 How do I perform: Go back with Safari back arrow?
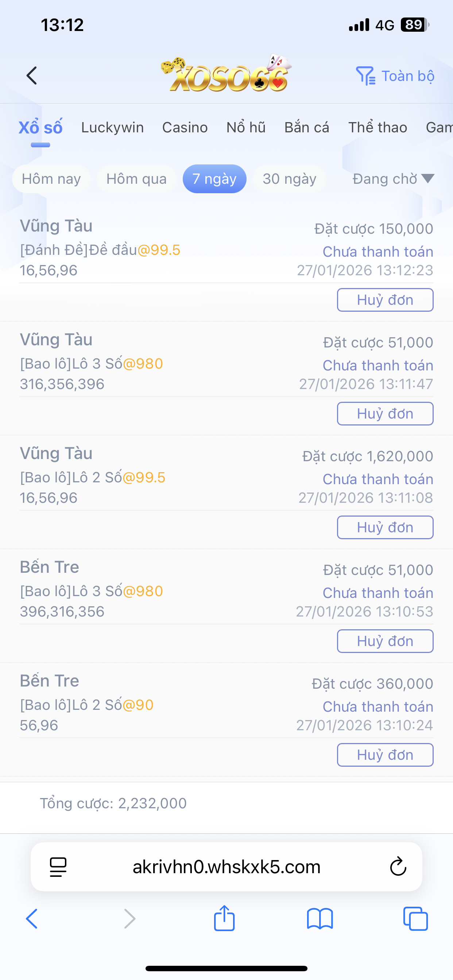[32, 918]
